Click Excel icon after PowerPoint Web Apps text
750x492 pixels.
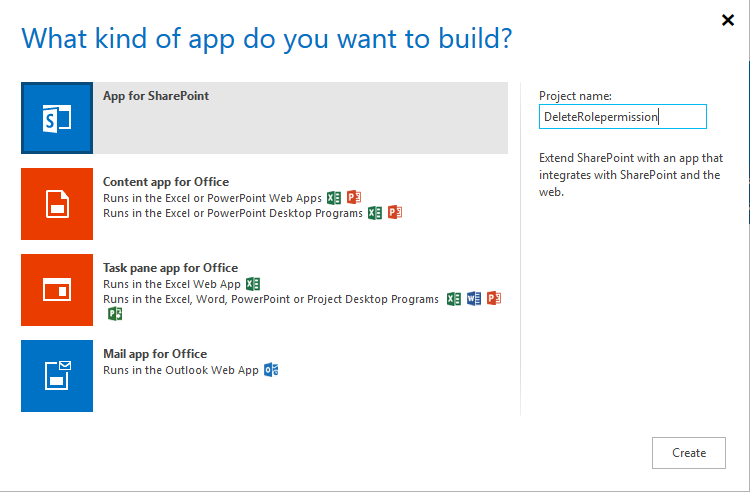point(334,197)
